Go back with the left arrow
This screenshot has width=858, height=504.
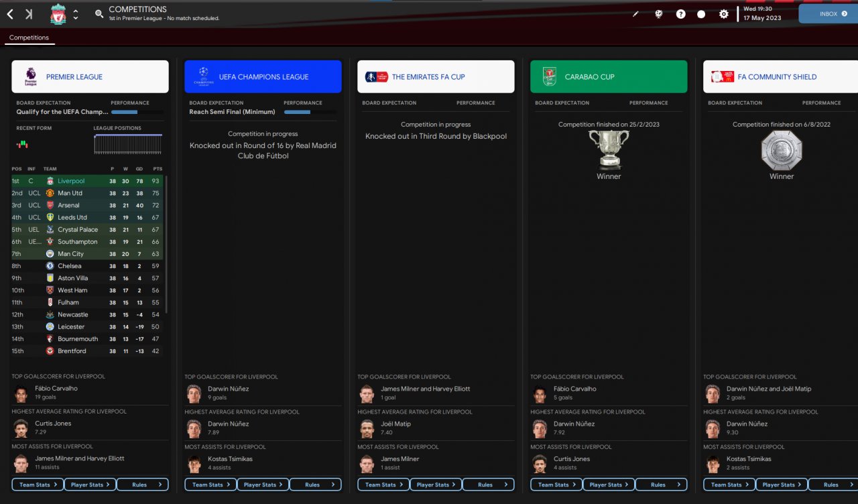click(10, 14)
